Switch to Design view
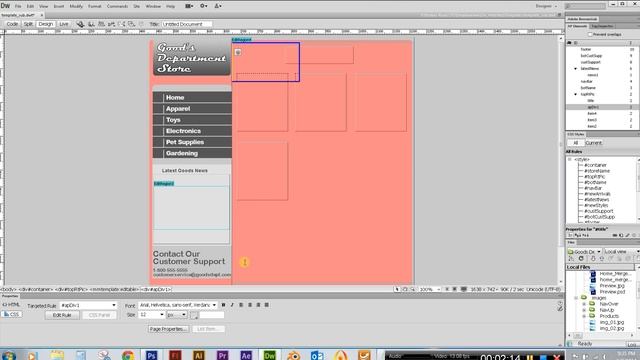The height and width of the screenshot is (360, 640). pos(46,24)
